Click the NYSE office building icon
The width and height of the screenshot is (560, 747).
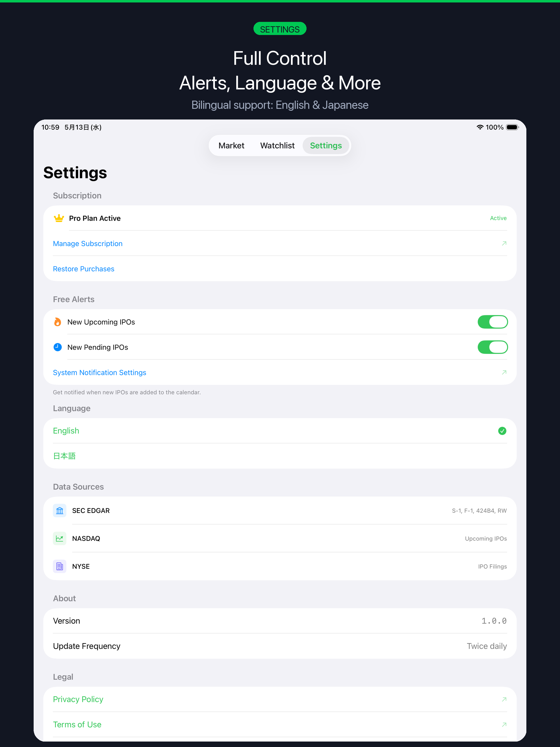(60, 566)
